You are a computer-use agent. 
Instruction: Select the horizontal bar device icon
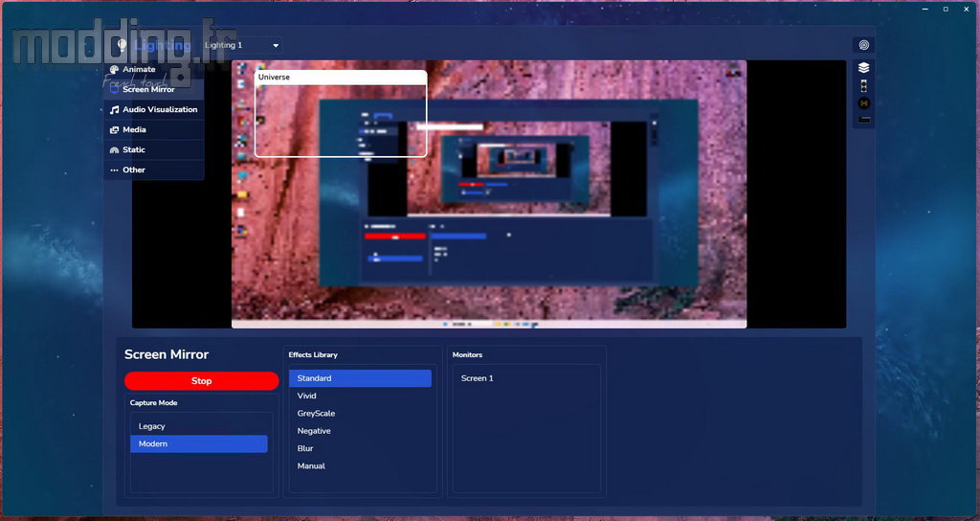pyautogui.click(x=864, y=120)
